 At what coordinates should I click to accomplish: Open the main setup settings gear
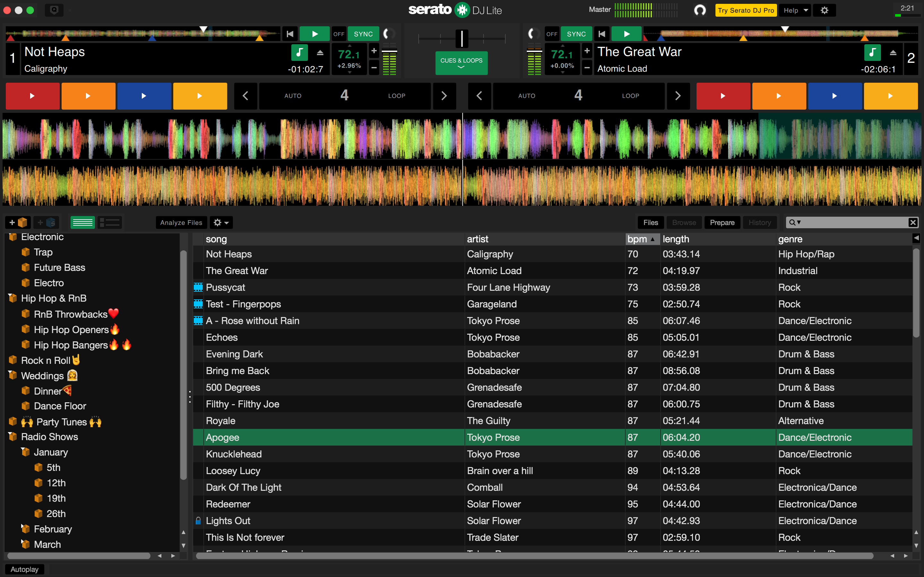(x=824, y=10)
